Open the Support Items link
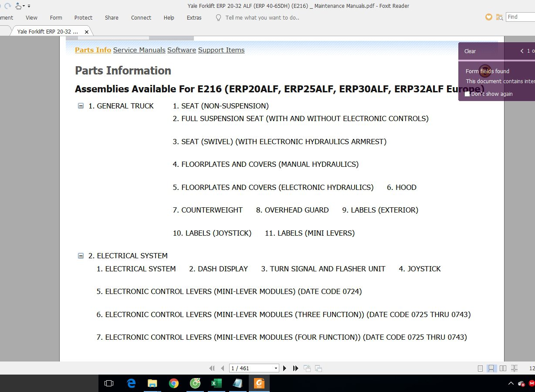This screenshot has height=392, width=535. coord(221,50)
